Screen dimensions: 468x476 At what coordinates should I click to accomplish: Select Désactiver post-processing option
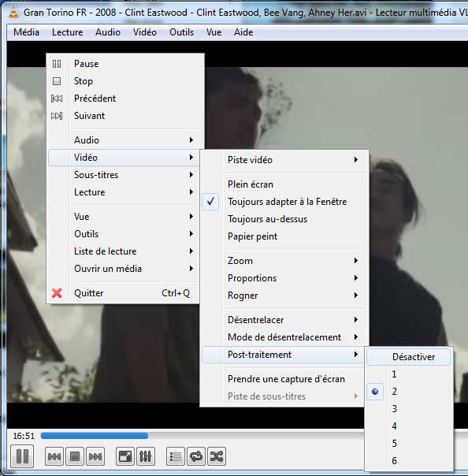click(x=408, y=357)
